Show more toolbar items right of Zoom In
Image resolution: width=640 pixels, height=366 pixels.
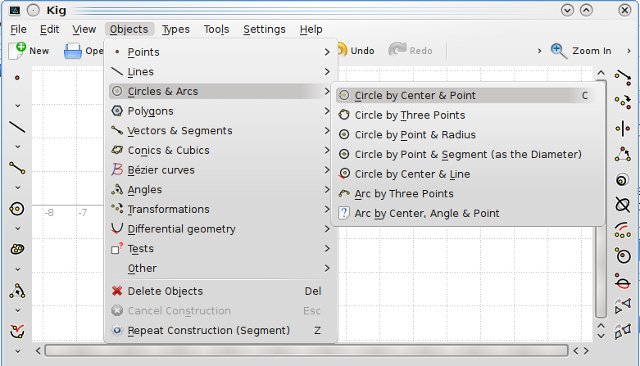click(629, 51)
